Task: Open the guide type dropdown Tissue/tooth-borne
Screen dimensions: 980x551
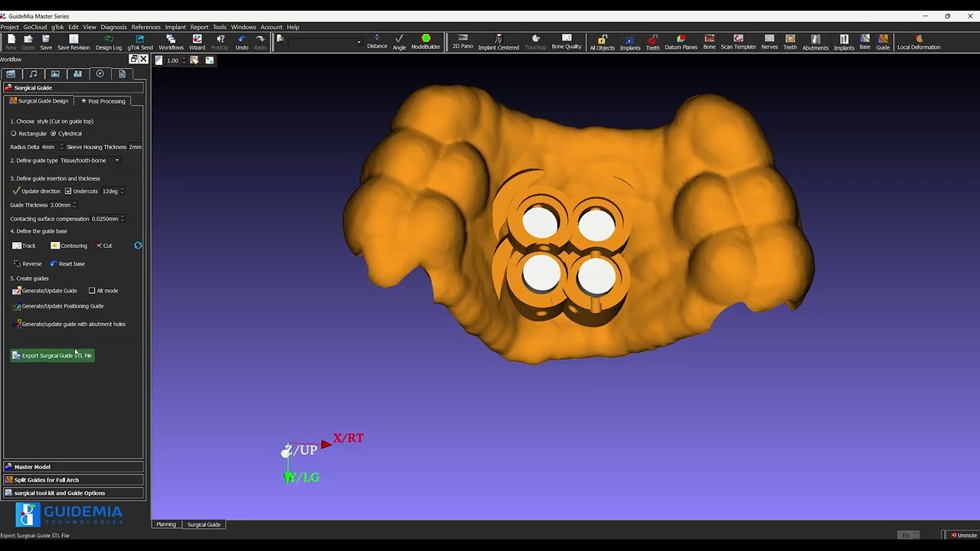Action: 90,161
